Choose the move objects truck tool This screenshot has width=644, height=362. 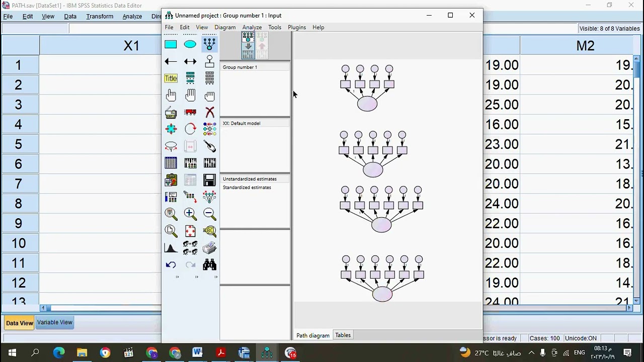[x=190, y=113]
